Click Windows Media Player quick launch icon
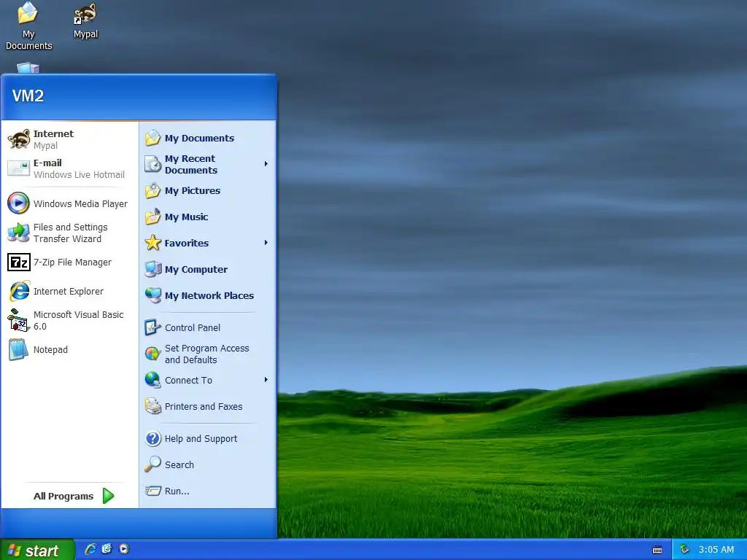The width and height of the screenshot is (747, 560). click(124, 549)
